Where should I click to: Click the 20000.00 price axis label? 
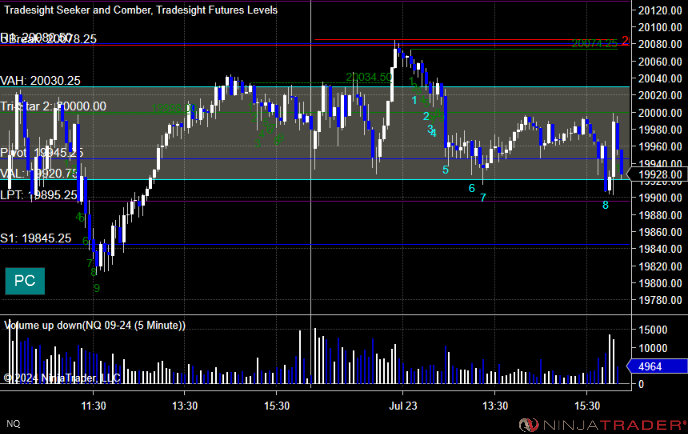(660, 113)
